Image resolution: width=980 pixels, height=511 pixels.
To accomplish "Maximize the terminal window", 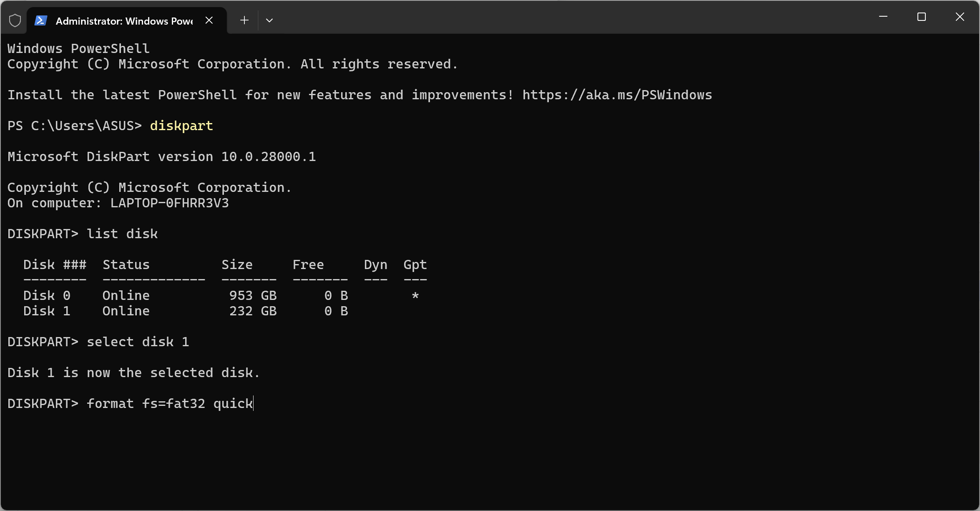I will pyautogui.click(x=921, y=17).
